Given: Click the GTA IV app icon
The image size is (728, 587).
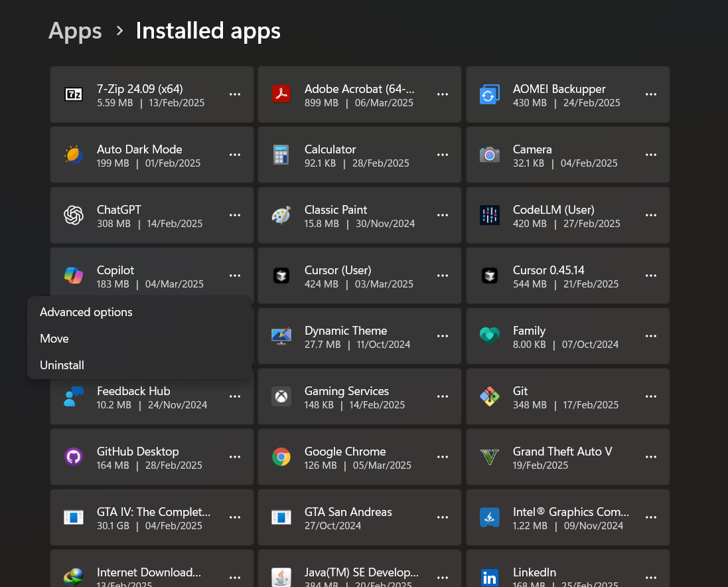Looking at the screenshot, I should (x=74, y=517).
